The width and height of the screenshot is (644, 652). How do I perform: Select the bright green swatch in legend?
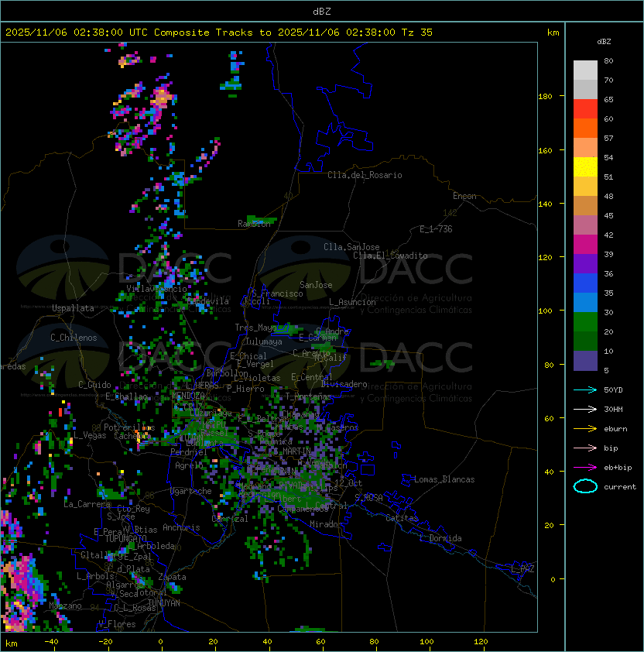click(x=585, y=322)
